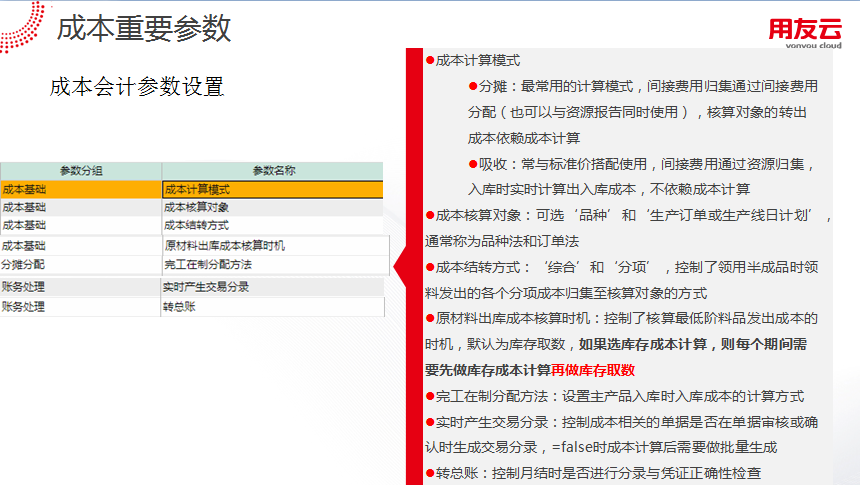
Task: Select the 转总账 parameter name cell
Action: click(272, 307)
